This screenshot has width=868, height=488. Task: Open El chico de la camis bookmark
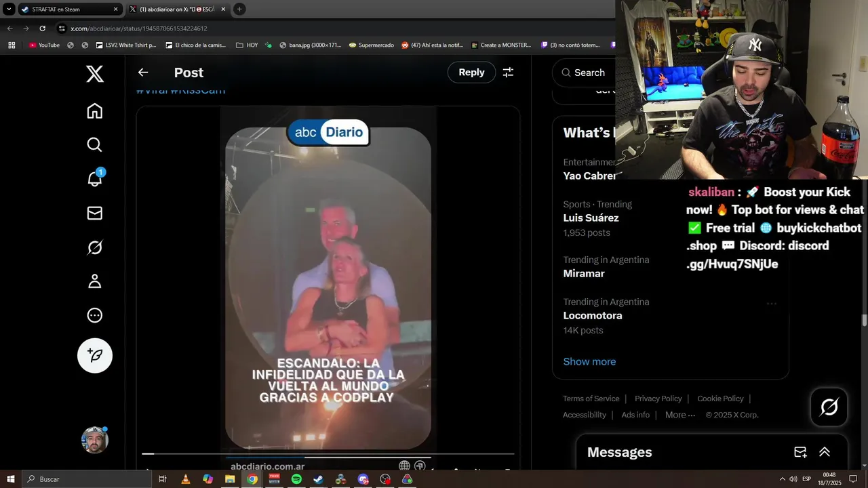195,45
